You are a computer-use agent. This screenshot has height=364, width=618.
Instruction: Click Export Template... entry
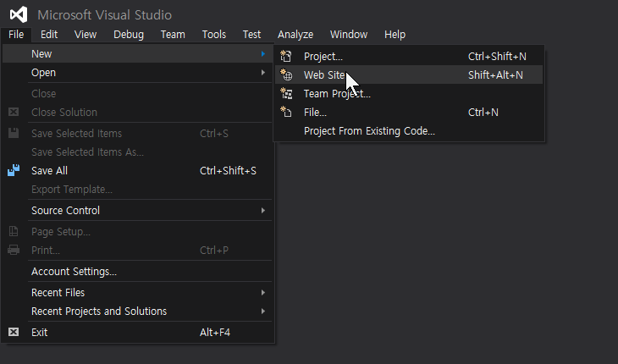click(137, 189)
